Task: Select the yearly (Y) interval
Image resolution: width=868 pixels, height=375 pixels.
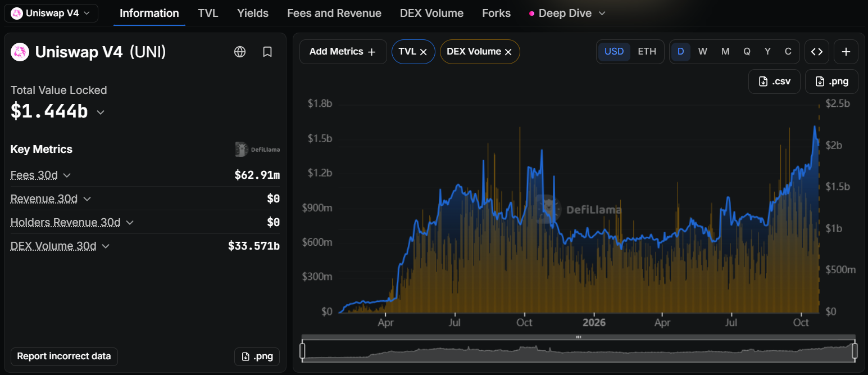Action: pyautogui.click(x=767, y=52)
